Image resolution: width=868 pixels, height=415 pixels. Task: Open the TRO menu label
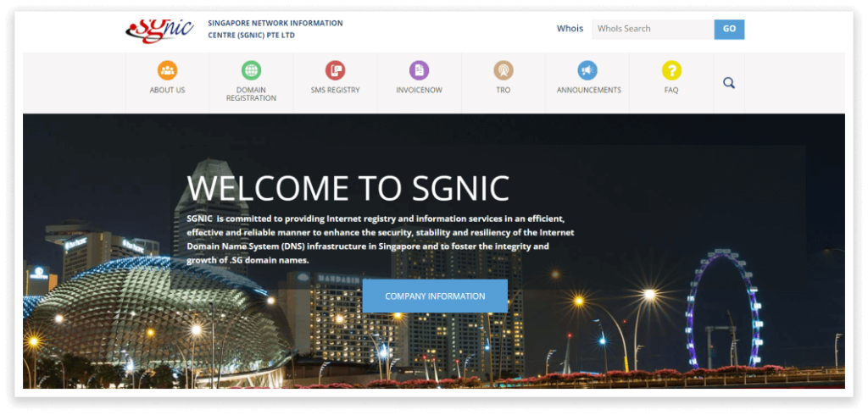(x=504, y=90)
